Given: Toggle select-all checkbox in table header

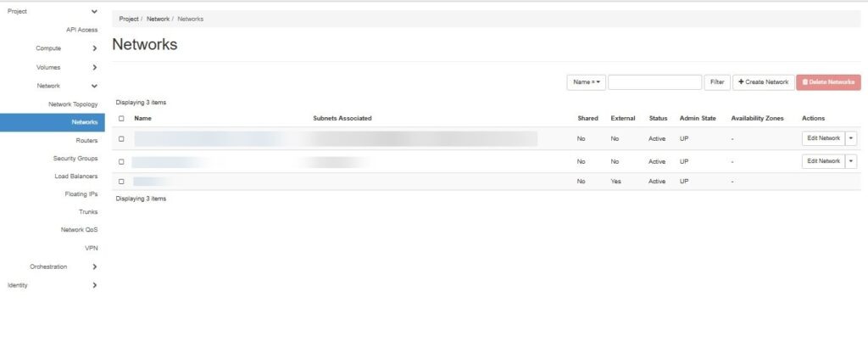Looking at the screenshot, I should (121, 119).
